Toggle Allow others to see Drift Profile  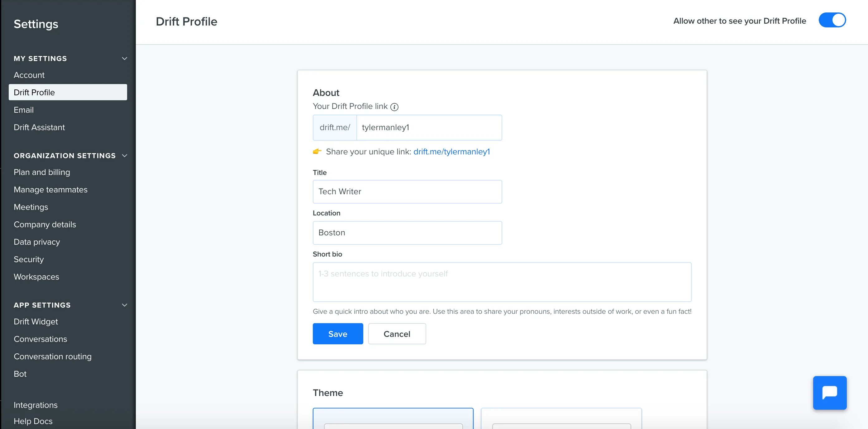(832, 20)
